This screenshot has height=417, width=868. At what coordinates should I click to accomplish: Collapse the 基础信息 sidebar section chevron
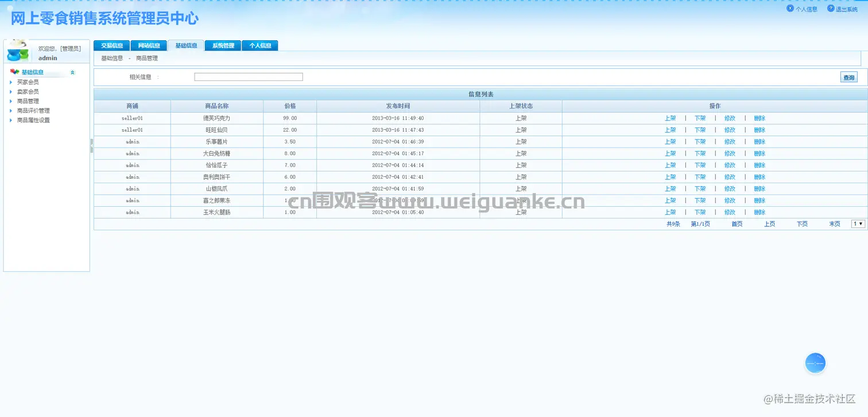72,72
